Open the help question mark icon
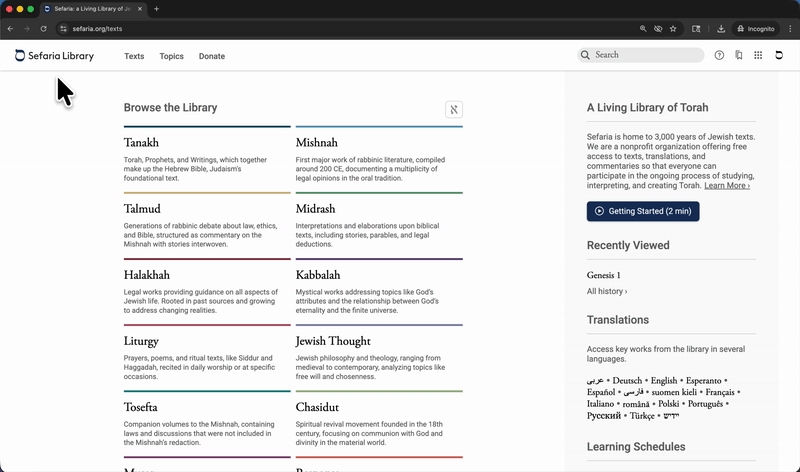Screen dimensions: 800x472 pyautogui.click(x=719, y=56)
